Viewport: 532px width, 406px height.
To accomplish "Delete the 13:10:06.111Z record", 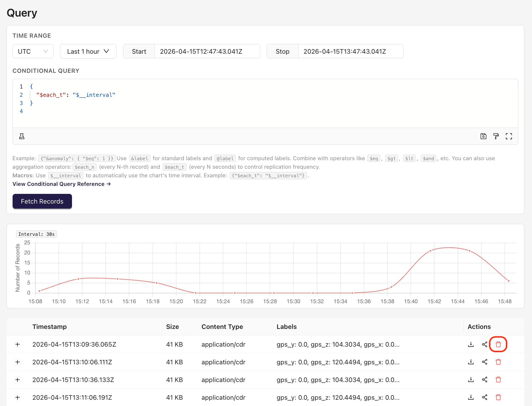I will (x=498, y=362).
